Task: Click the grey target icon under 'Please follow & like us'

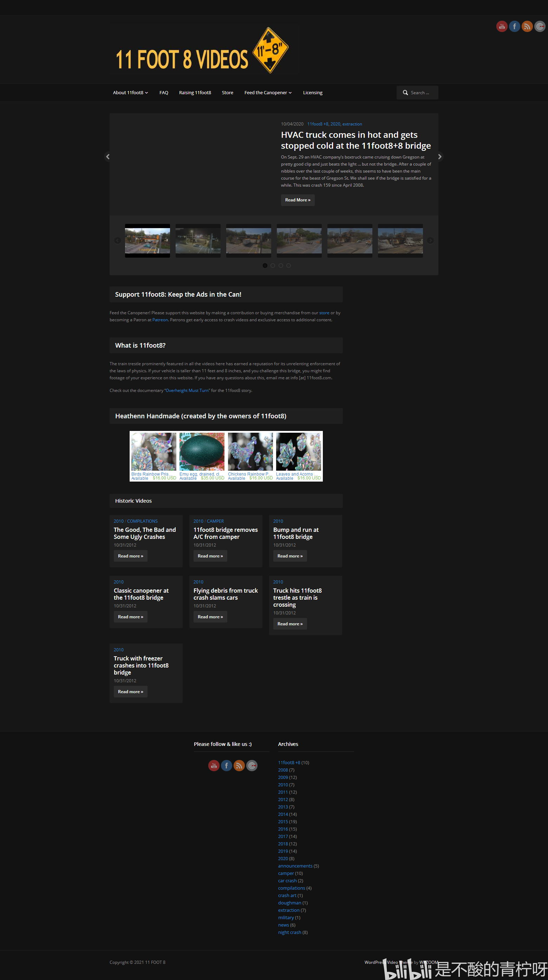Action: (x=252, y=765)
